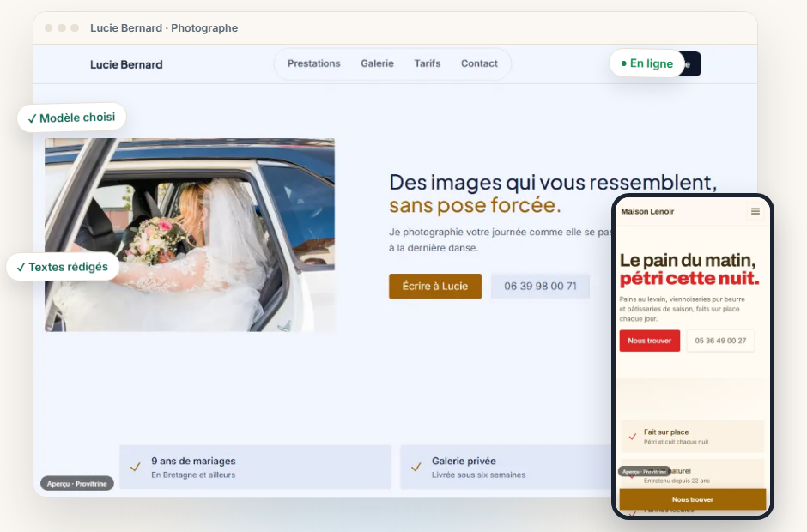This screenshot has height=532, width=807.
Task: Open the hamburger menu in Maison Lenoir phone preview
Action: point(755,211)
